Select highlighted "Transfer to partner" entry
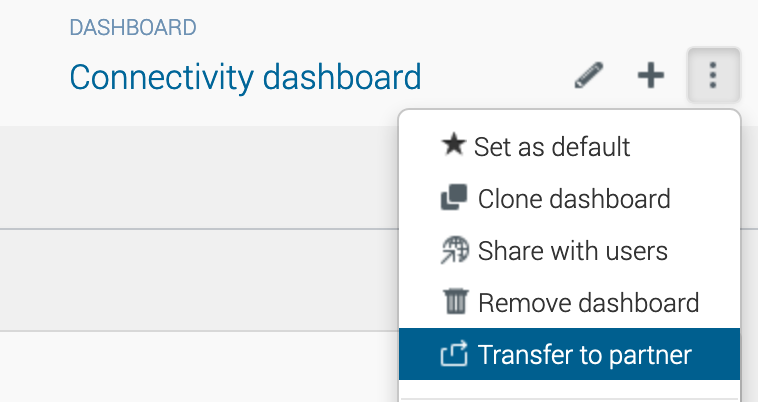Viewport: 758px width, 402px height. (584, 355)
